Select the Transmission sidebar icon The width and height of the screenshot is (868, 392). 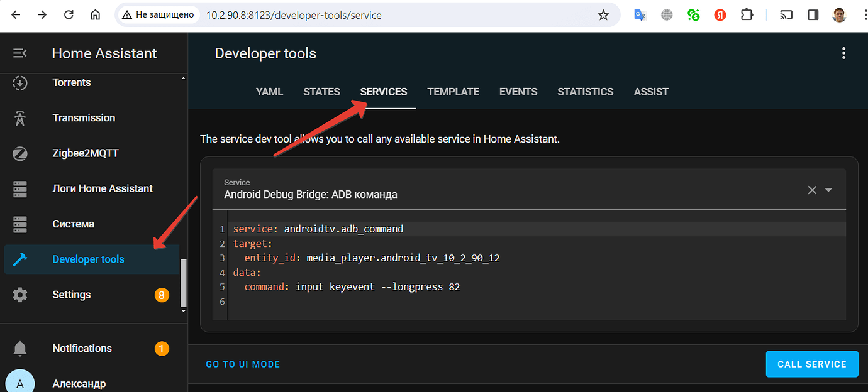coord(19,117)
